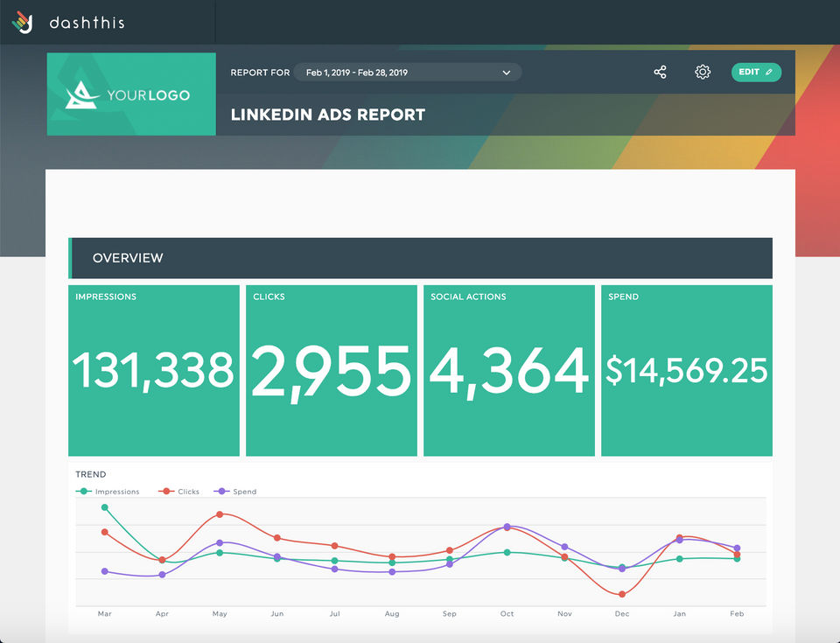The image size is (840, 643).
Task: Click the purple Spend data point for Nov
Action: pos(564,547)
